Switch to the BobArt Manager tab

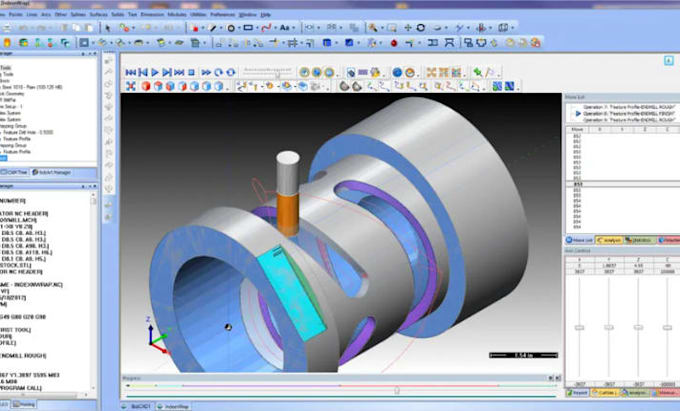click(x=52, y=173)
